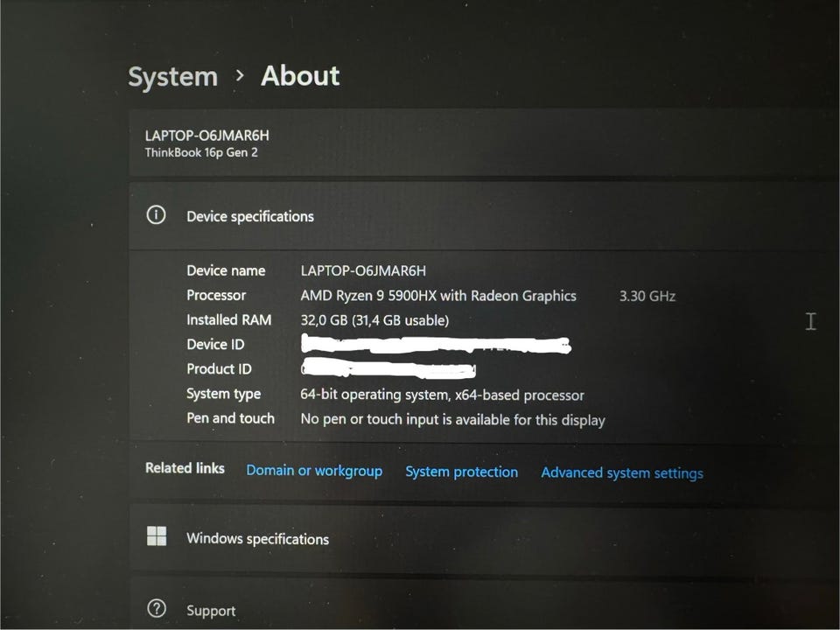The height and width of the screenshot is (630, 840).
Task: Click the Support question mark icon
Action: click(157, 608)
